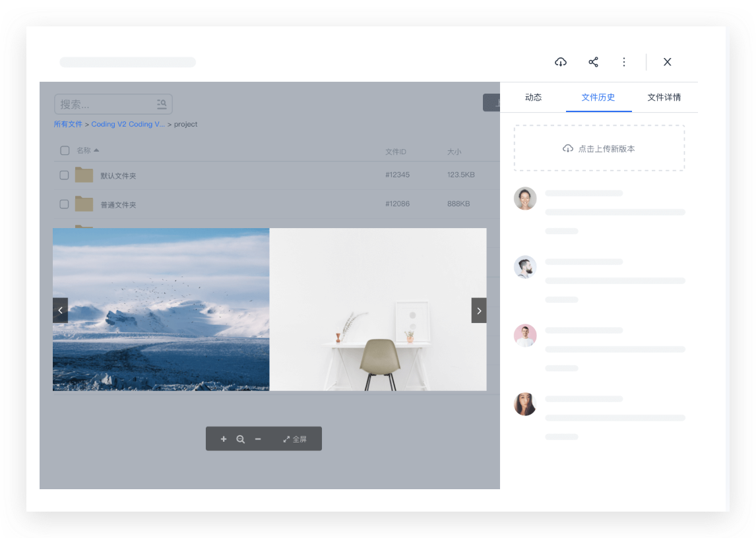Show next image with right arrow
This screenshot has height=538, width=756.
click(x=479, y=311)
